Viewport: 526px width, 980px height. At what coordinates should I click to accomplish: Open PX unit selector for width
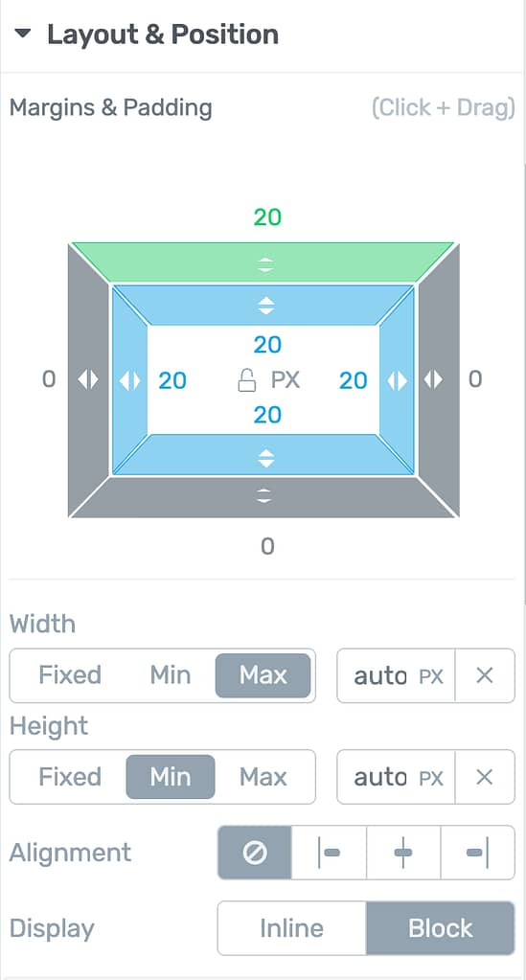pos(431,677)
